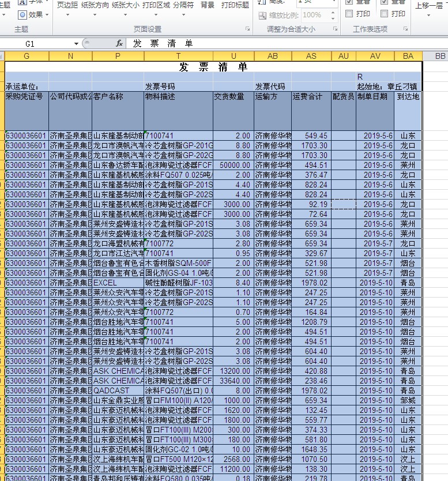Click the 配货员 header cell

coord(344,111)
